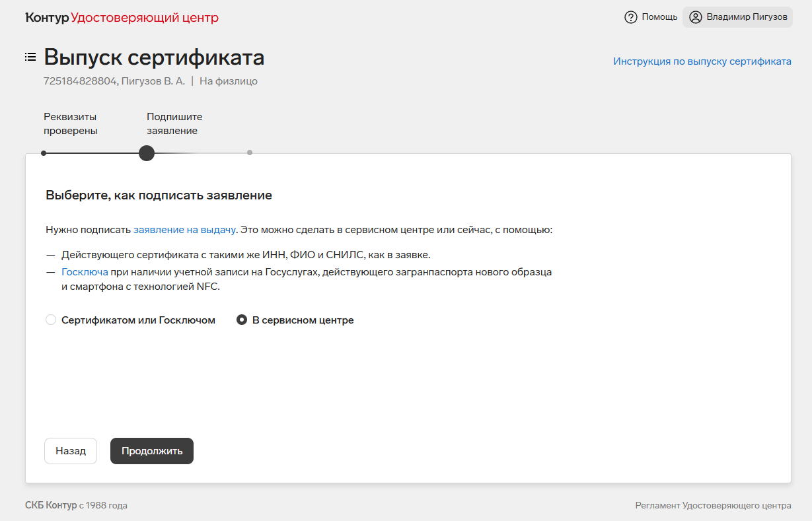Follow the Госключа hyperlink
The width and height of the screenshot is (812, 521).
(x=85, y=272)
